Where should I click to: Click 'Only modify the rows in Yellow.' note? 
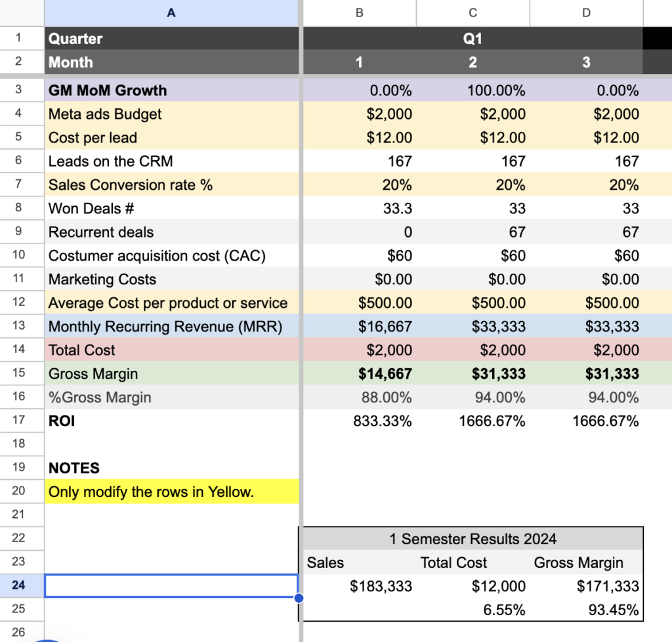tap(171, 491)
